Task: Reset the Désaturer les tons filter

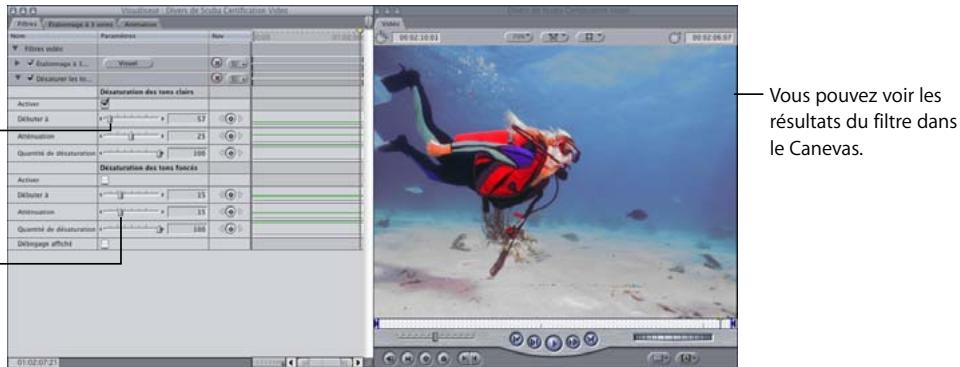Action: click(217, 78)
